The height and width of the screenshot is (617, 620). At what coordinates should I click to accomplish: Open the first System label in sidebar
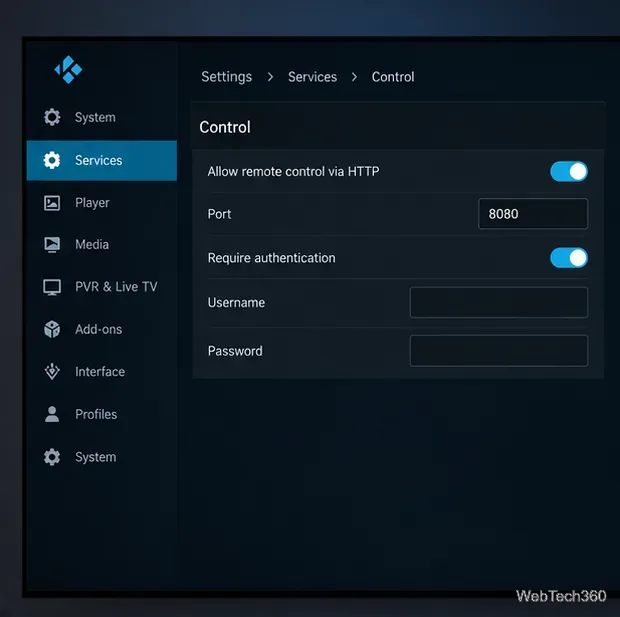(95, 117)
